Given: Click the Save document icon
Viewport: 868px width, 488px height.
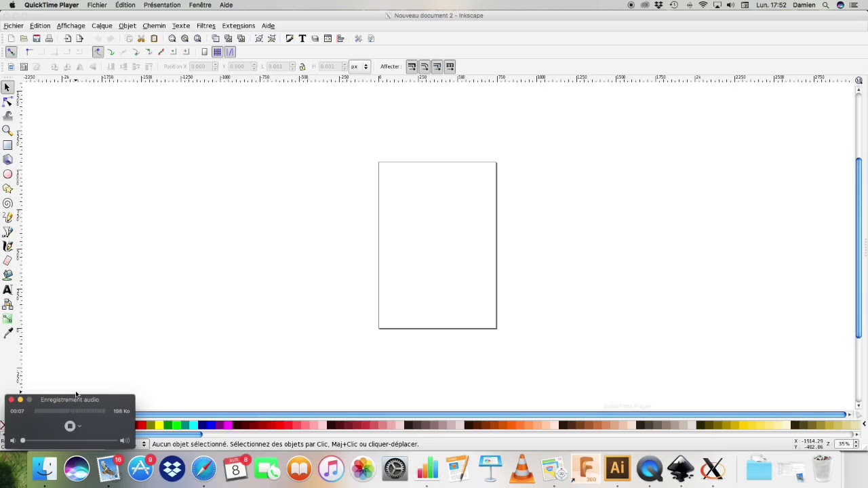Looking at the screenshot, I should coord(37,39).
